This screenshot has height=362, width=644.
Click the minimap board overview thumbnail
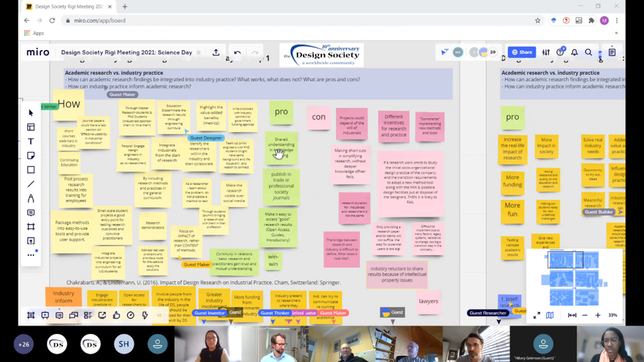pyautogui.click(x=574, y=279)
